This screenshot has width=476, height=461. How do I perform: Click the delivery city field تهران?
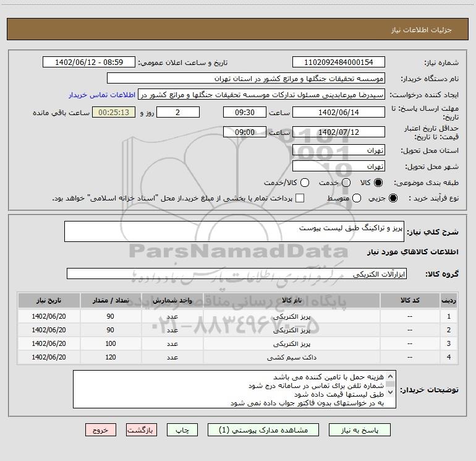(339, 166)
